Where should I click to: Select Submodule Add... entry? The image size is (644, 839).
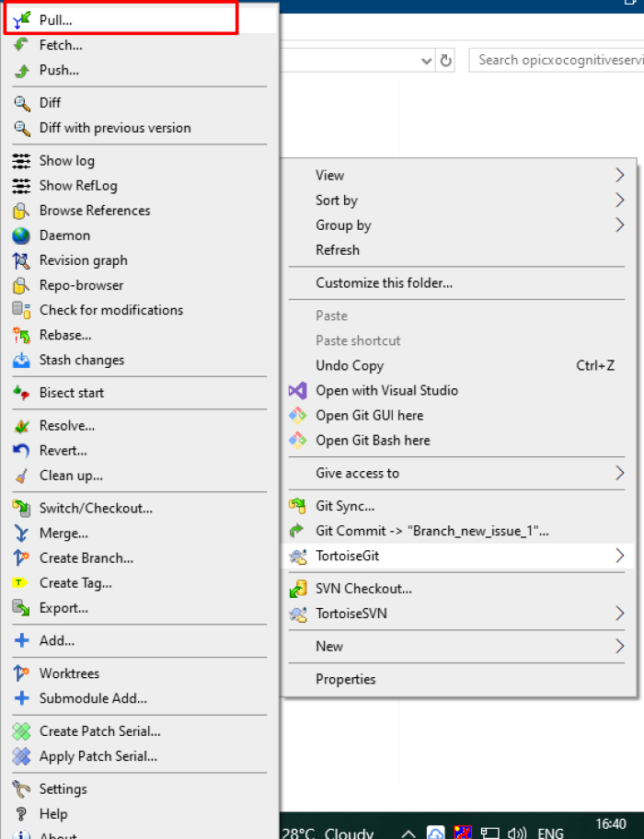pos(93,698)
